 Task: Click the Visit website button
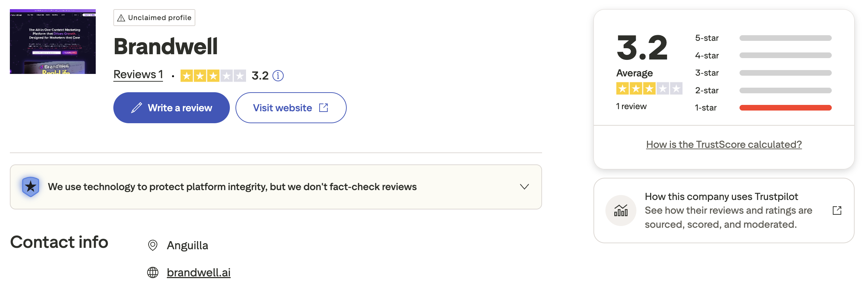pos(291,108)
